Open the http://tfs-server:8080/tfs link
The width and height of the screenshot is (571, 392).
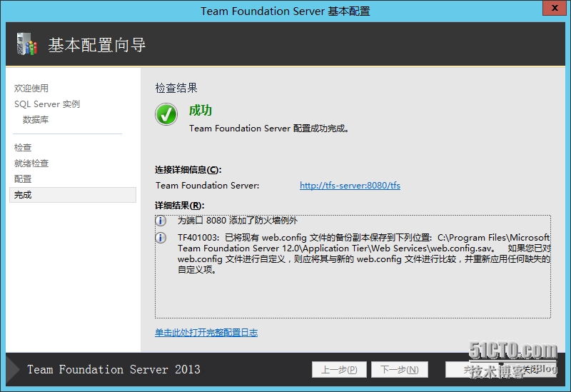(x=350, y=186)
